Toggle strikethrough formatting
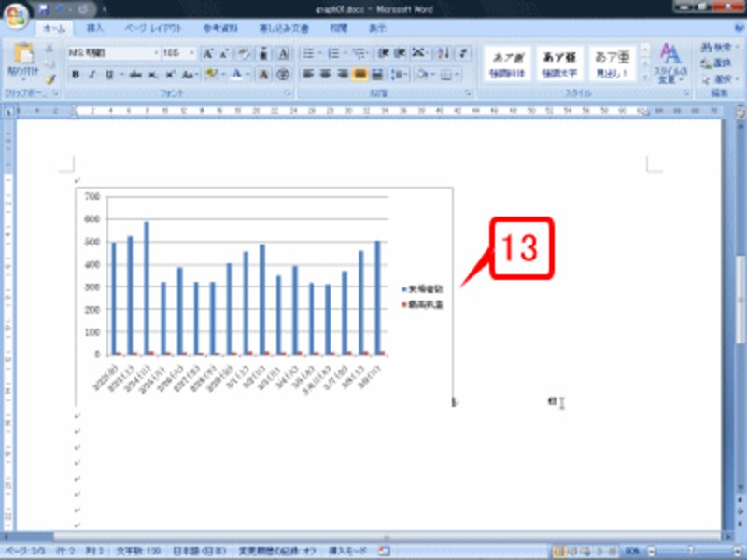 click(x=134, y=72)
